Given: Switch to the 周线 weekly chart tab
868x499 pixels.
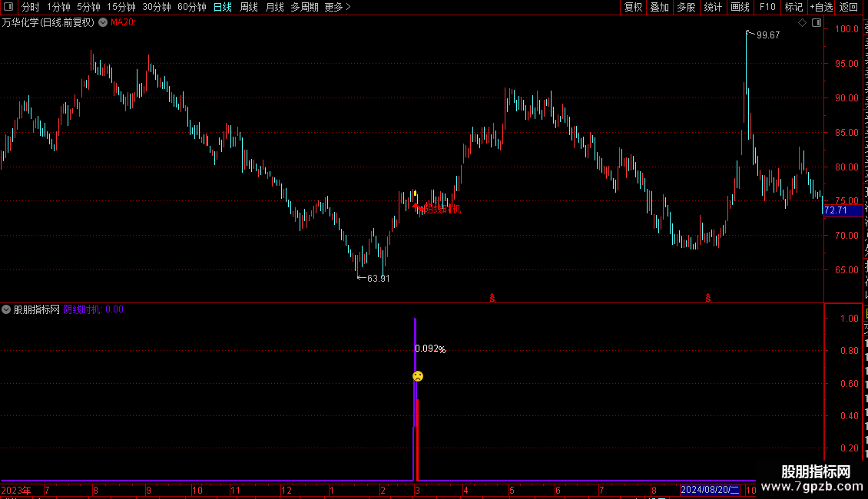Looking at the screenshot, I should tap(249, 7).
